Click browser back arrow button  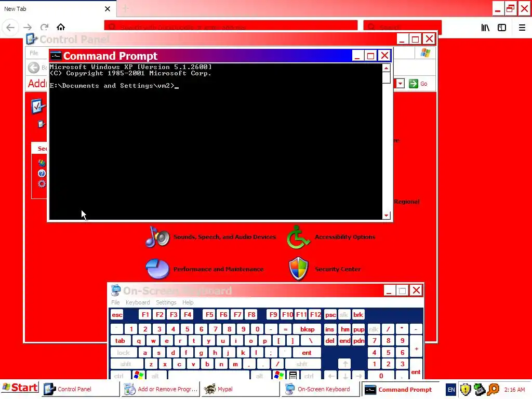point(10,27)
